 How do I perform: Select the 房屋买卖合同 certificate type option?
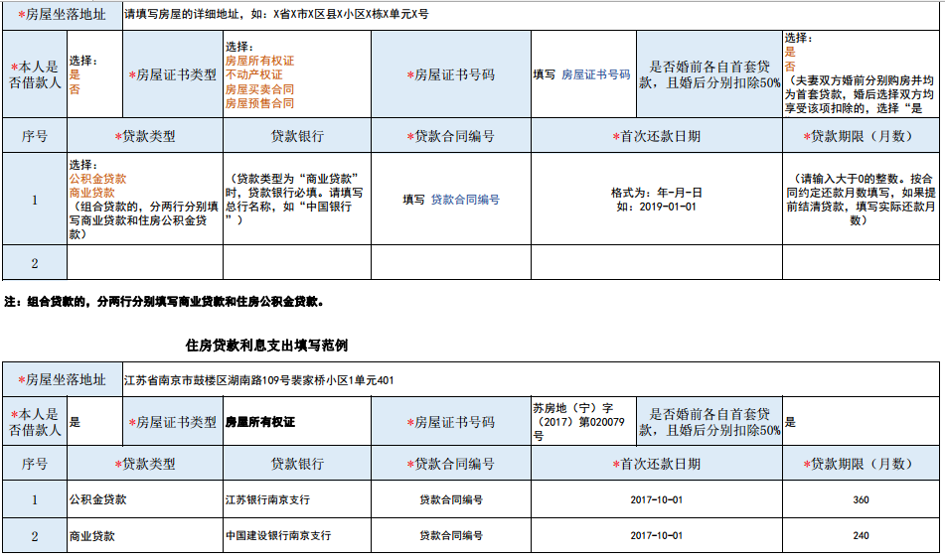pyautogui.click(x=259, y=89)
